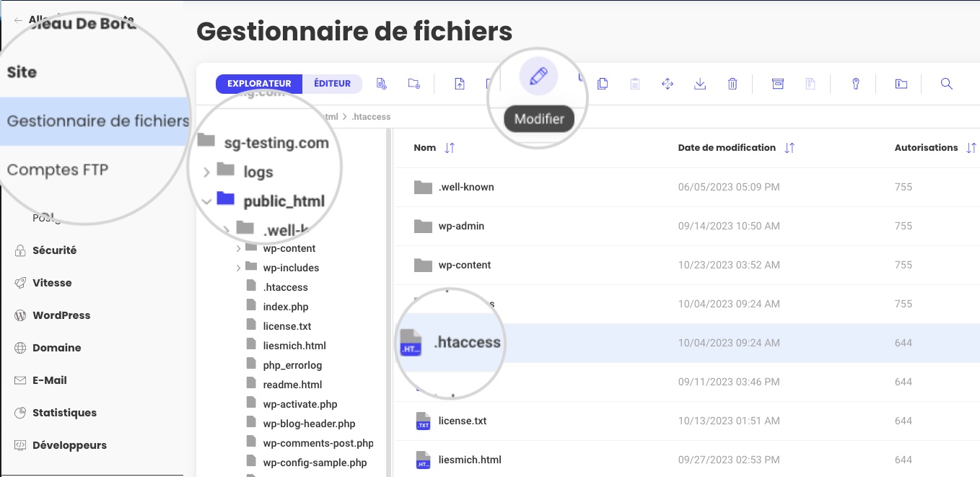Click the extract archive toolbar icon
This screenshot has width=980, height=477.
(x=810, y=84)
